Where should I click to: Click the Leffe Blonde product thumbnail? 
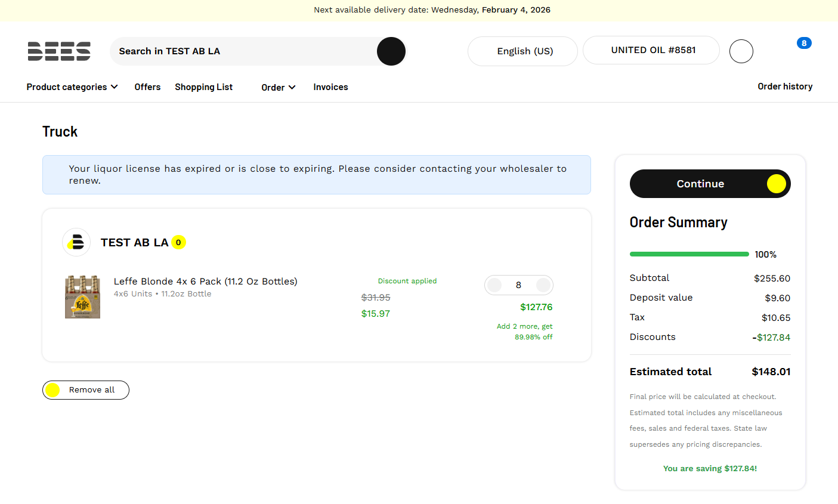(82, 296)
